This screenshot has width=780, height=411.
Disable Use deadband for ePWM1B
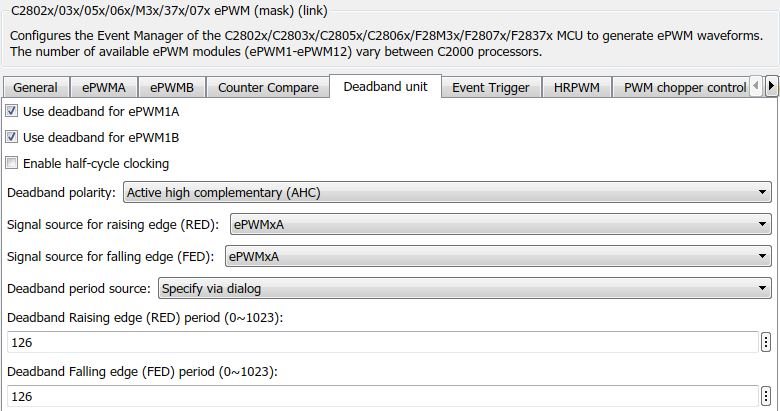(12, 137)
